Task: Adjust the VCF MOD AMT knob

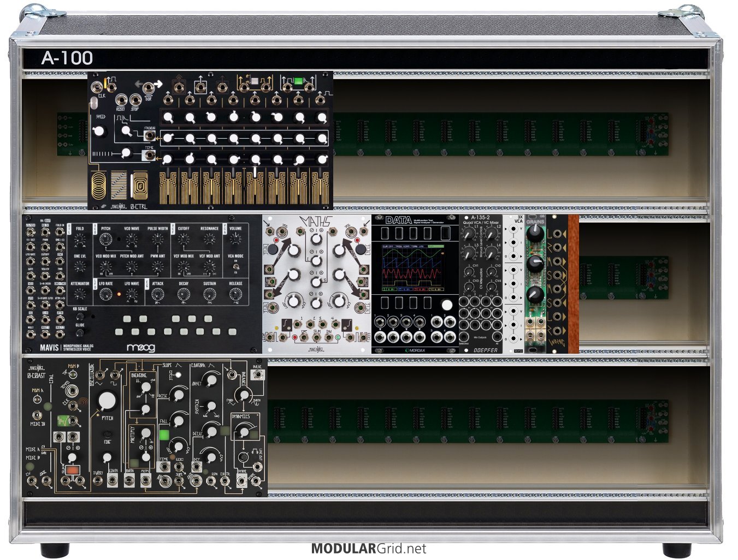Action: click(209, 267)
